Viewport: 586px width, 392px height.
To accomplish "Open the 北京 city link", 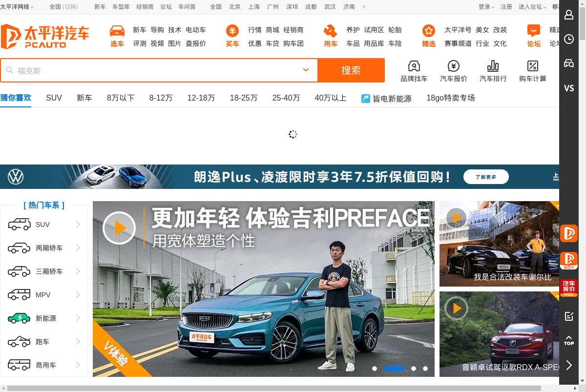I will point(235,7).
